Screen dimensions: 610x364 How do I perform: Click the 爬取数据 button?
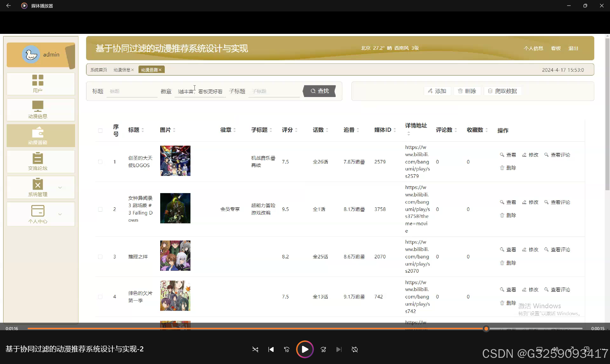tap(502, 91)
